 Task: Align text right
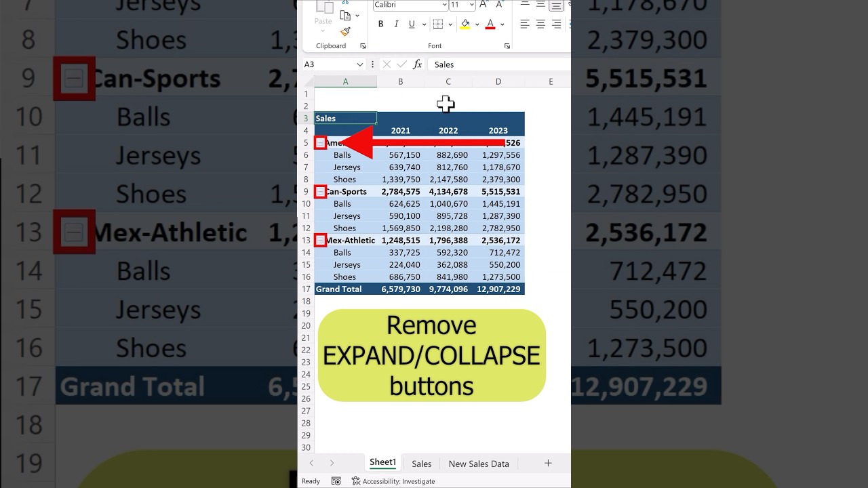click(556, 24)
